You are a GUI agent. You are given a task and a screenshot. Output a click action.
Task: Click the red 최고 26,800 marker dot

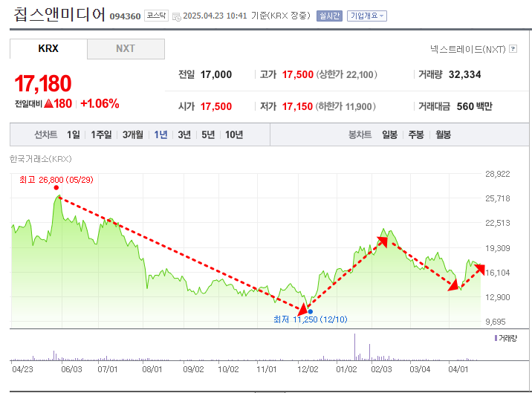(56, 187)
